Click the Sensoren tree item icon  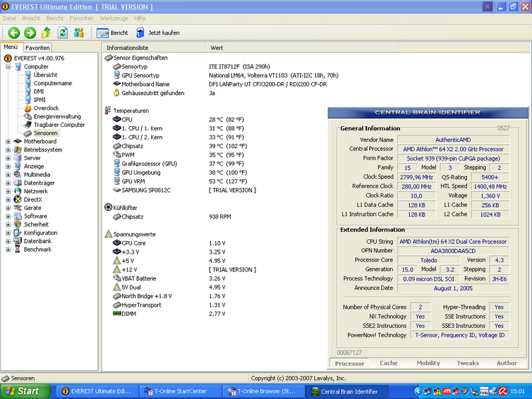click(x=28, y=133)
